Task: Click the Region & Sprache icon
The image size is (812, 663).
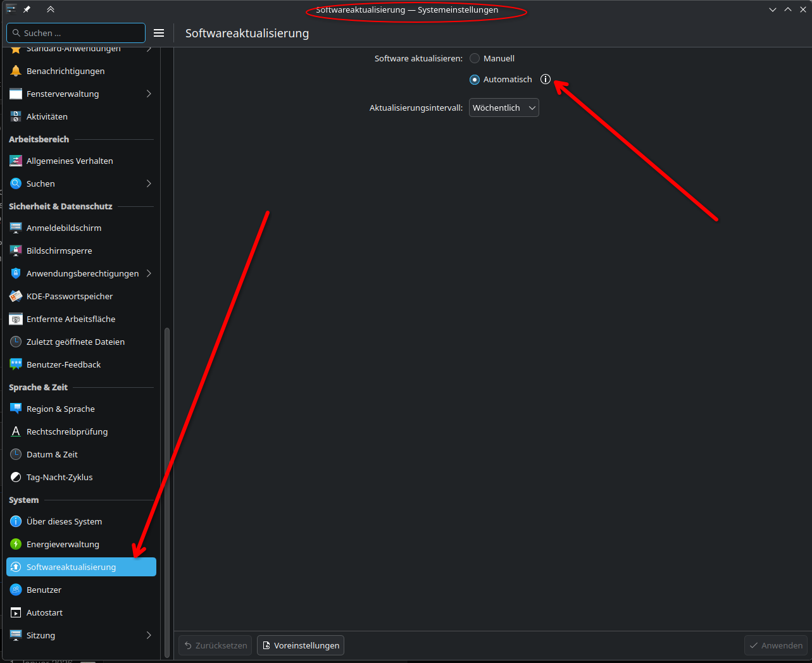Action: (x=16, y=409)
